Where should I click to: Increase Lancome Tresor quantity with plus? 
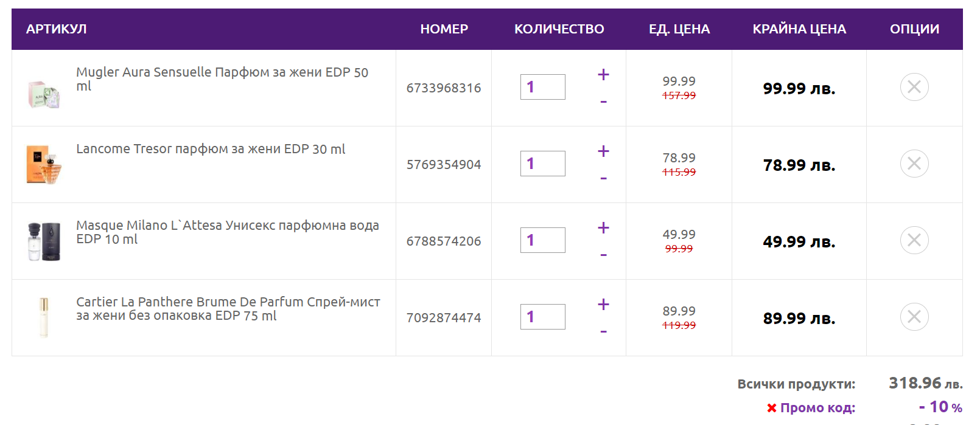click(x=603, y=151)
